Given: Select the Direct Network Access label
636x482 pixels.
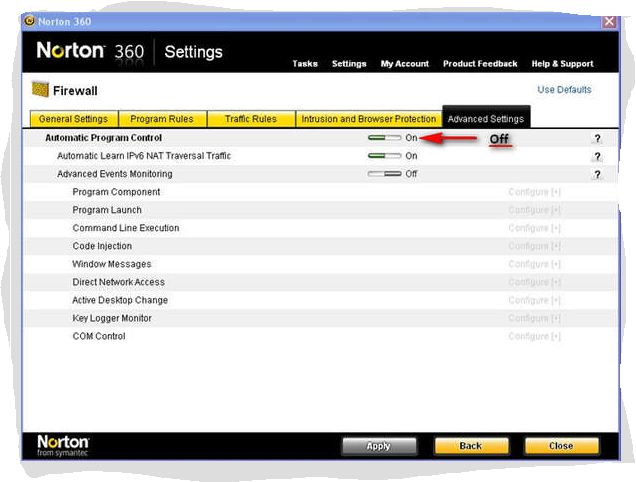Looking at the screenshot, I should (x=119, y=282).
